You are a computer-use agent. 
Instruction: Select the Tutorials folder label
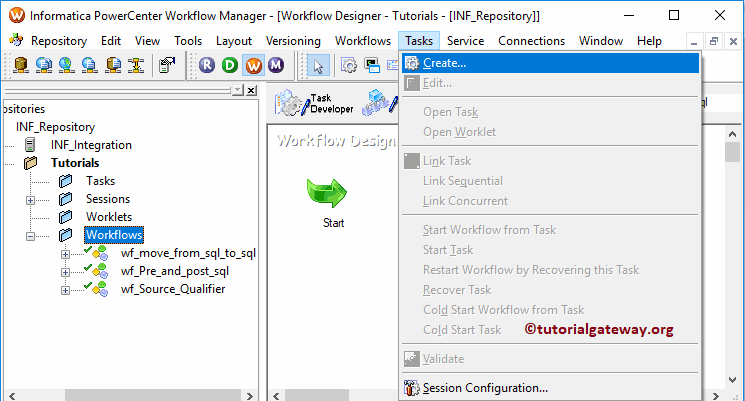pyautogui.click(x=75, y=163)
